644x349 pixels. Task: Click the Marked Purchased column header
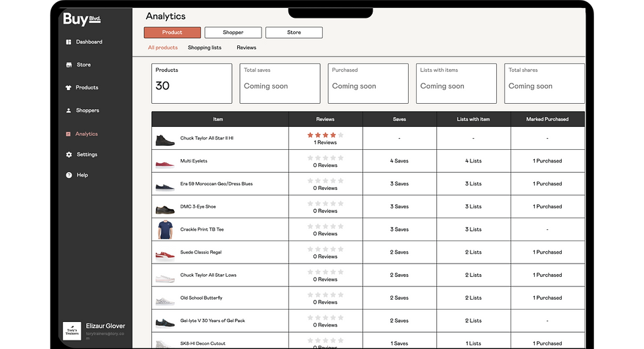[x=547, y=120]
